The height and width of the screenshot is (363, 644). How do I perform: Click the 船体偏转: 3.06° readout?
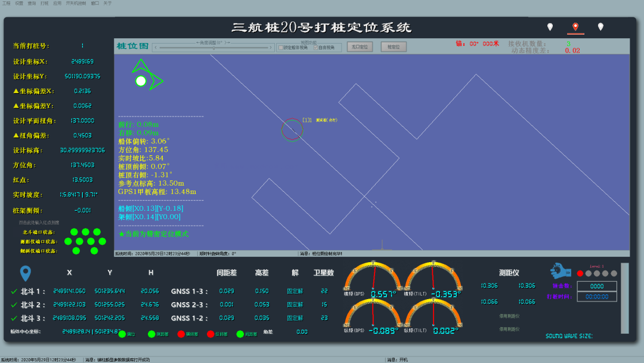(x=144, y=141)
